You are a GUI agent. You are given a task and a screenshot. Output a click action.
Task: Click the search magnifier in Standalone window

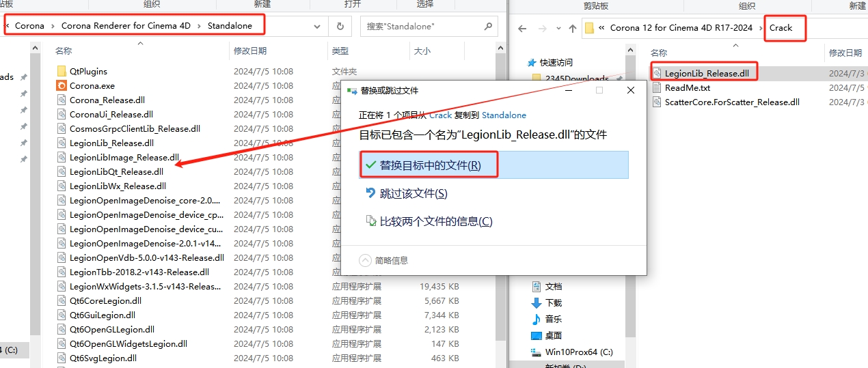pos(488,27)
